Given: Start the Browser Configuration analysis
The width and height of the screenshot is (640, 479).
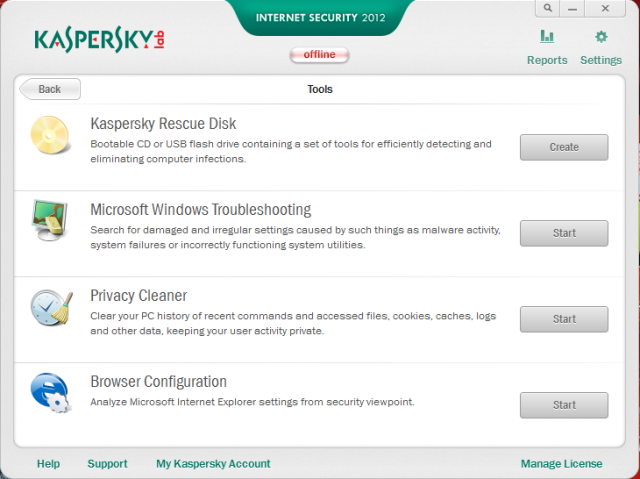Looking at the screenshot, I should (564, 405).
